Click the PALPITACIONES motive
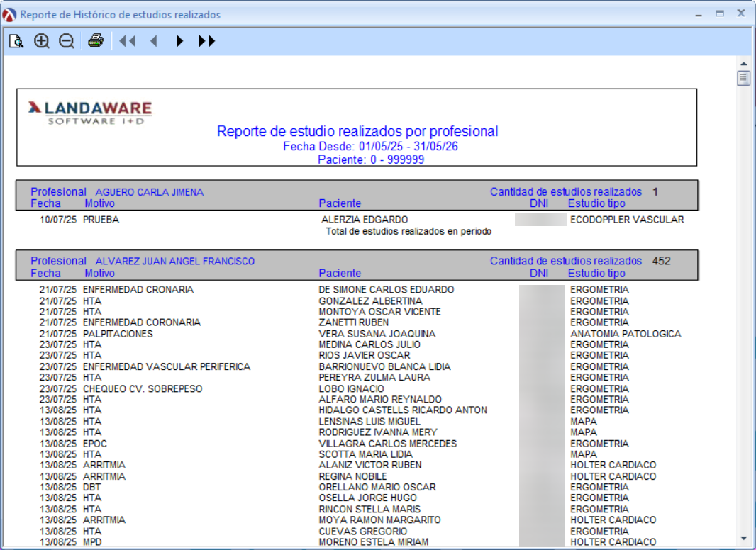The height and width of the screenshot is (550, 756). point(118,334)
